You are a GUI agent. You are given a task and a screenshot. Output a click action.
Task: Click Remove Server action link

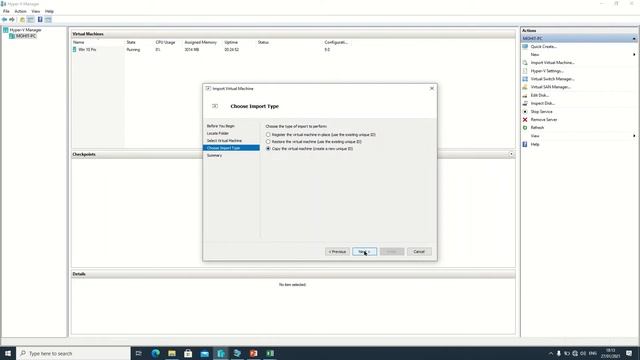click(544, 120)
